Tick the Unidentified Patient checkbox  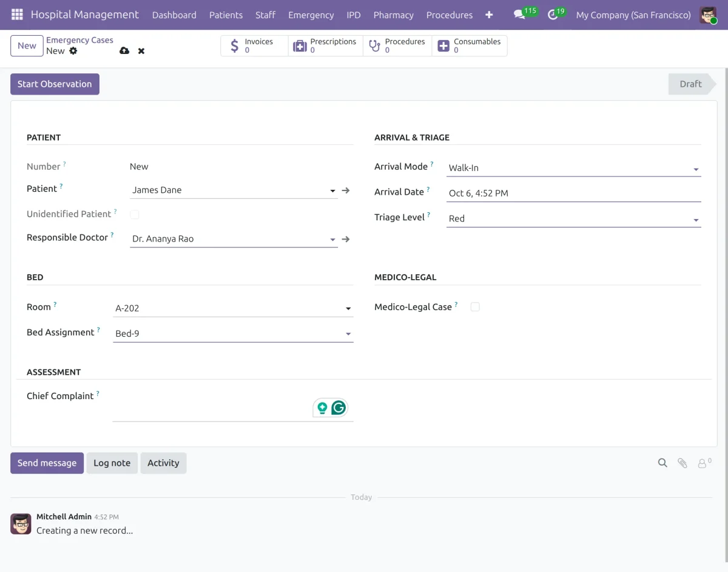click(x=135, y=214)
